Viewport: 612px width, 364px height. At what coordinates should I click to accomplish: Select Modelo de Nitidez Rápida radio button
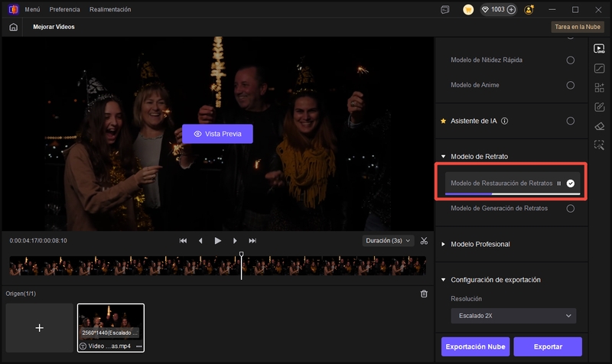570,60
